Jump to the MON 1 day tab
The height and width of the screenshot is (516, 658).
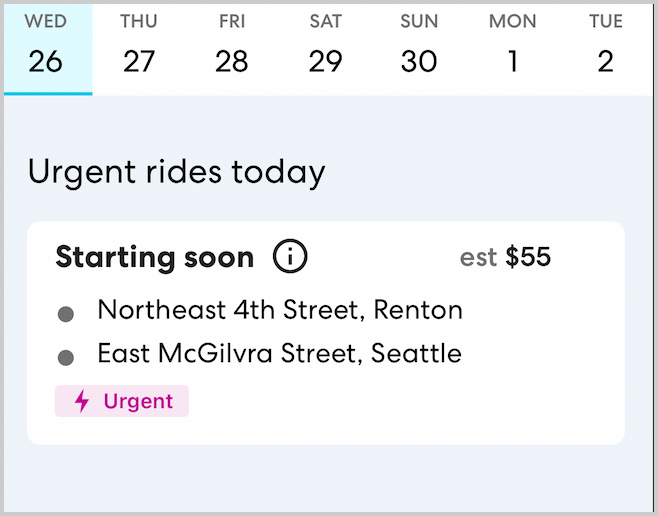coord(512,48)
